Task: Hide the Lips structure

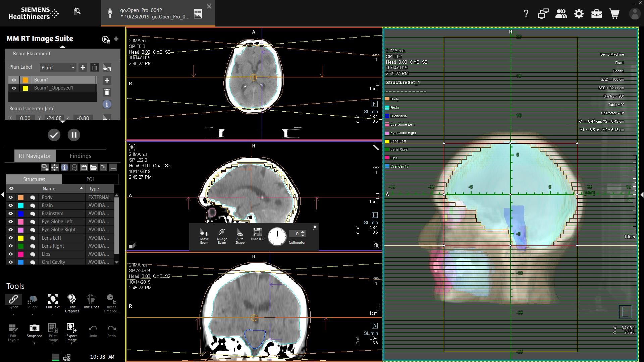Action: 11,254
